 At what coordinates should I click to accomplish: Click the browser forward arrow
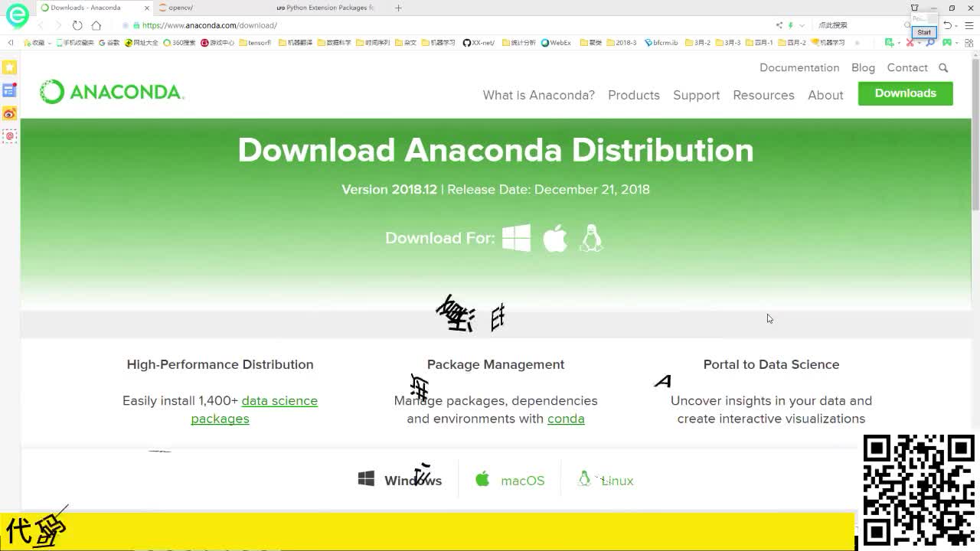(58, 25)
